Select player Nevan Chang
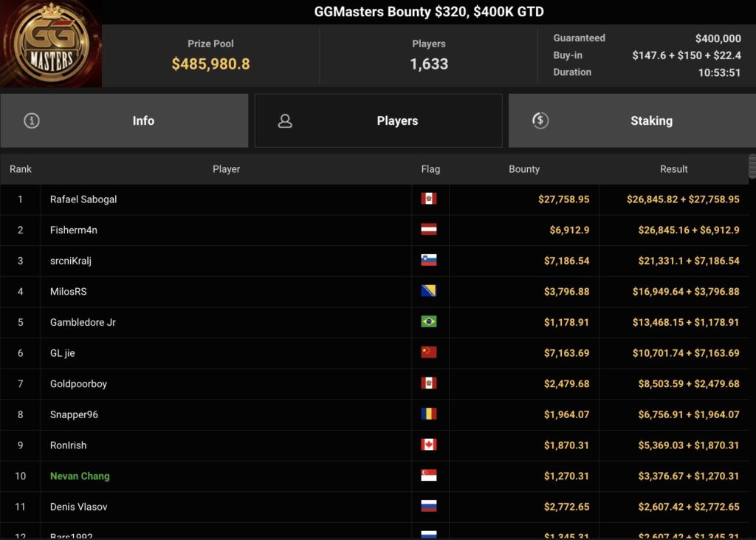 (x=80, y=476)
